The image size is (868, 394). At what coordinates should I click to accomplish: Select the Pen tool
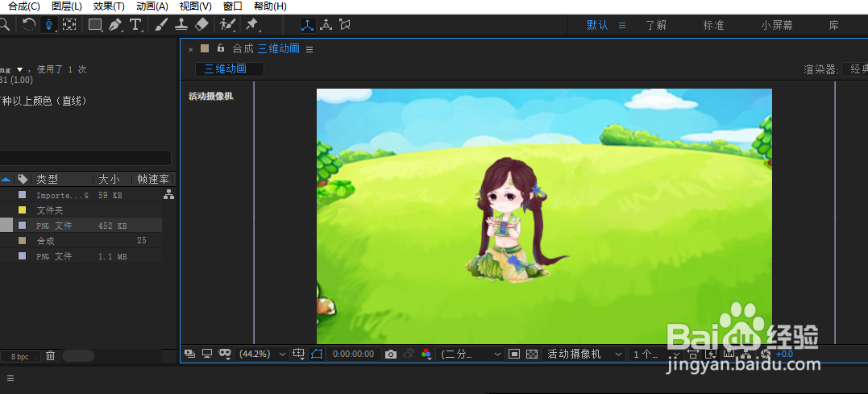115,25
